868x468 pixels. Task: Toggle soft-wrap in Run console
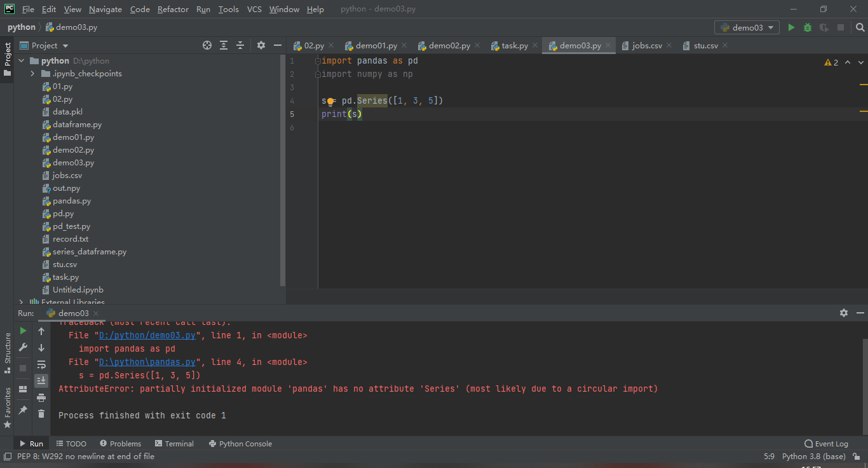coord(41,364)
